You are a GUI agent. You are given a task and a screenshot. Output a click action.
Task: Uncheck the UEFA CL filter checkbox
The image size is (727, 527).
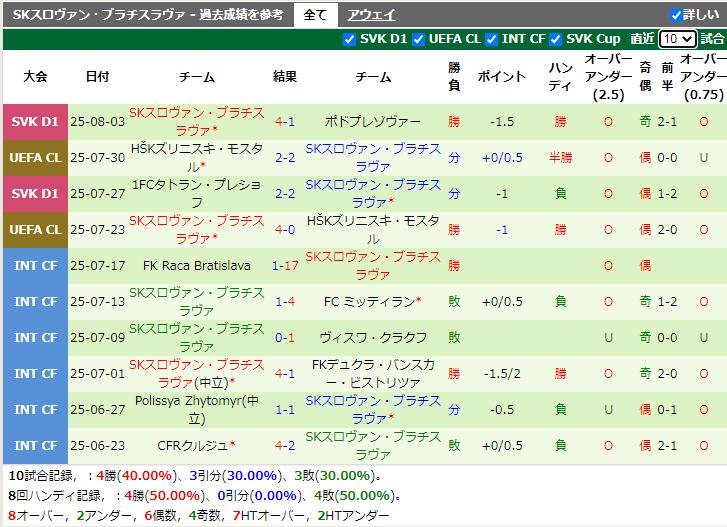[418, 39]
